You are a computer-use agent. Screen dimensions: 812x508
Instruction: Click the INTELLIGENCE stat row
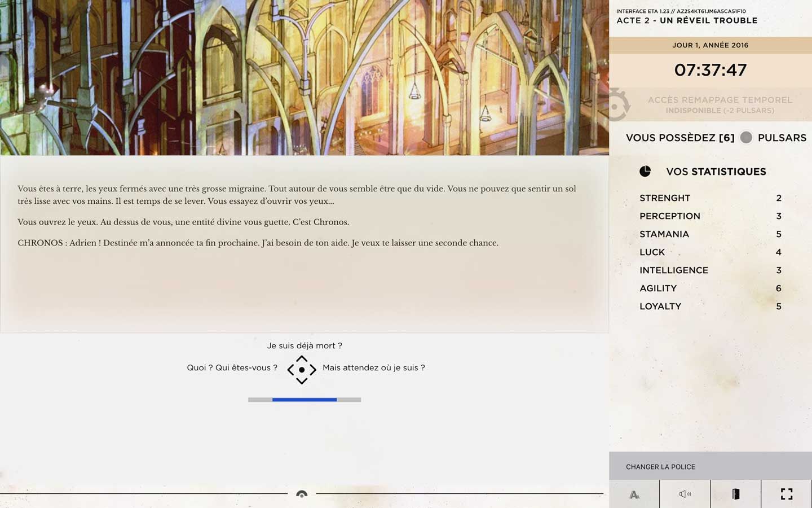pyautogui.click(x=710, y=270)
